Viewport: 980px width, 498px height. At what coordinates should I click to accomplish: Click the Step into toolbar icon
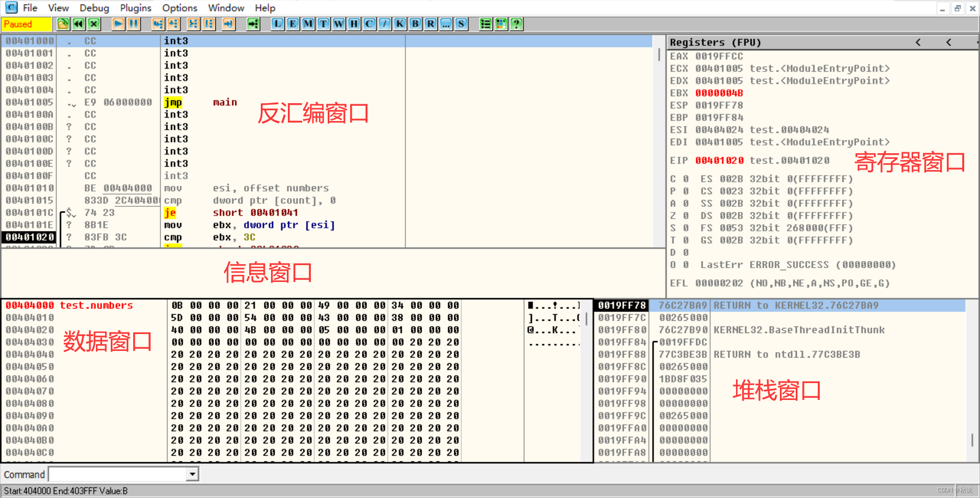click(x=158, y=24)
